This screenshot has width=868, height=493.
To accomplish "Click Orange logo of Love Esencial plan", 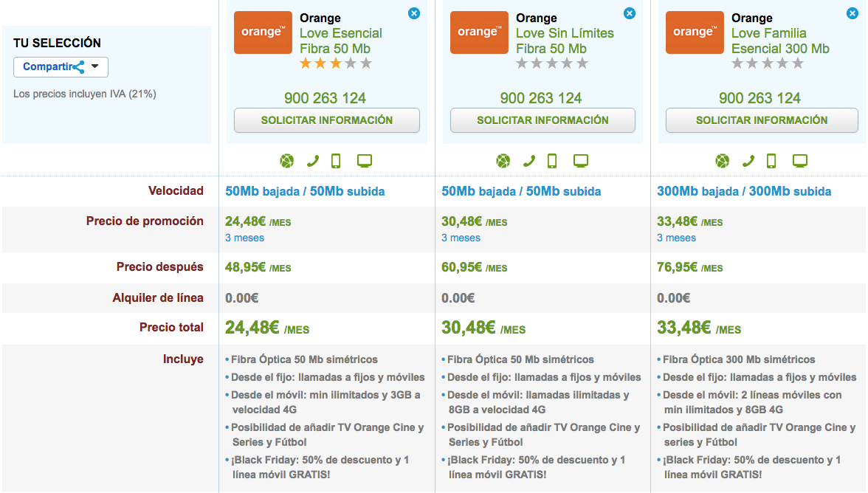I will point(263,32).
